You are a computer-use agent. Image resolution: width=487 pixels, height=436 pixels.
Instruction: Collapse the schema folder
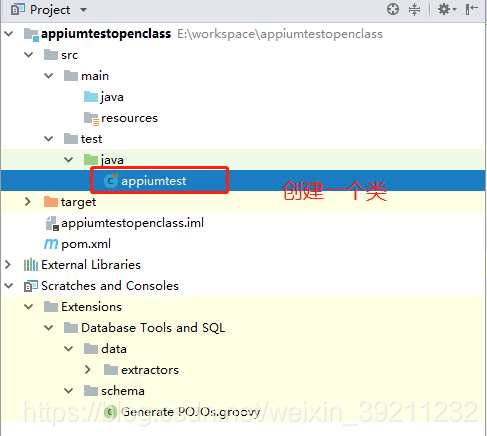click(x=69, y=391)
